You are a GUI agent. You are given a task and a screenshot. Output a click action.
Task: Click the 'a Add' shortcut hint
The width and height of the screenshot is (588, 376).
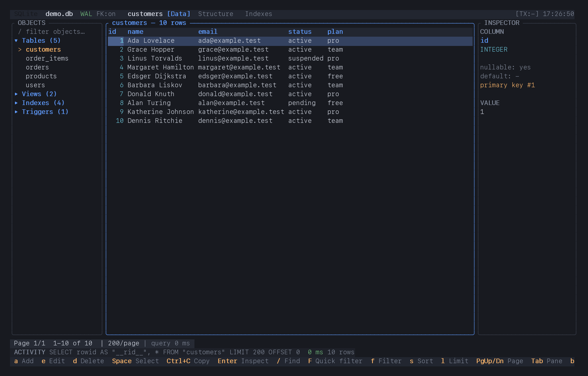coord(24,361)
